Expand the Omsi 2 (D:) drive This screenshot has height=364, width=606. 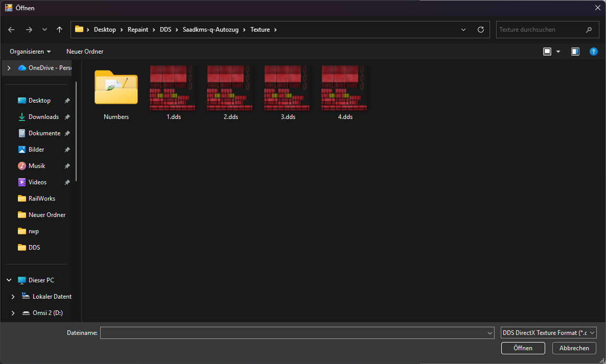13,313
